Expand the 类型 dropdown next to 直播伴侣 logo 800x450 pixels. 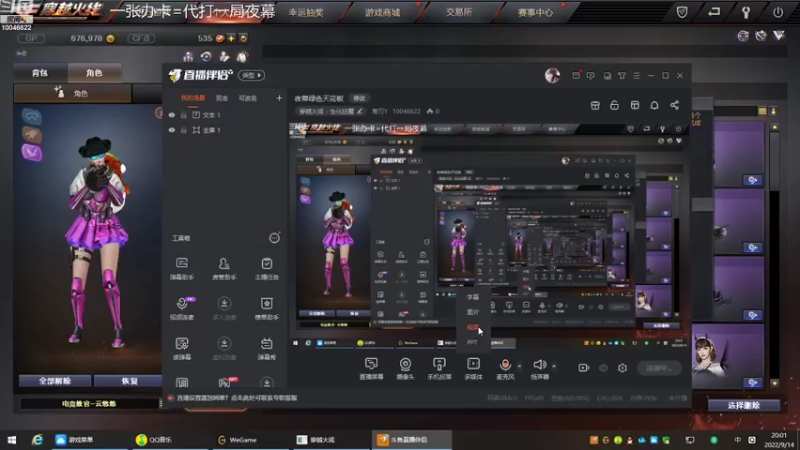point(252,76)
